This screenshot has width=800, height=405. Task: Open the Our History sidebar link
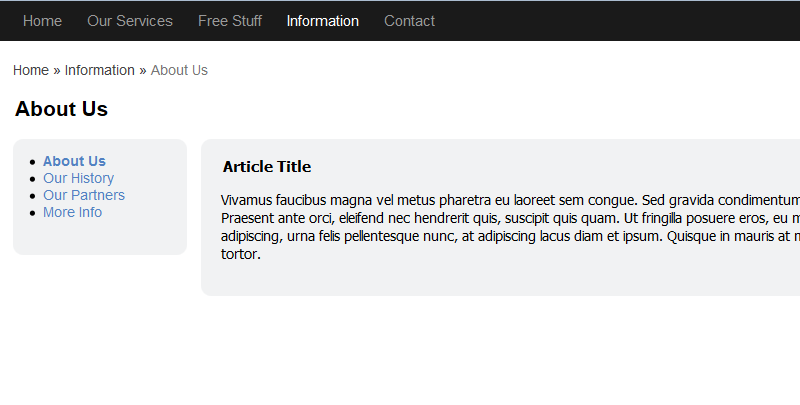[78, 178]
